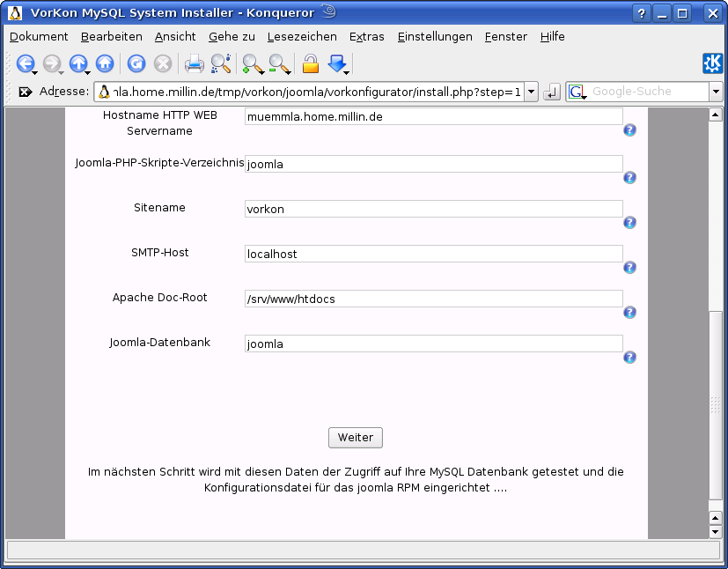Click the address URL input field
Viewport: 728px width, 569px height.
pyautogui.click(x=309, y=92)
